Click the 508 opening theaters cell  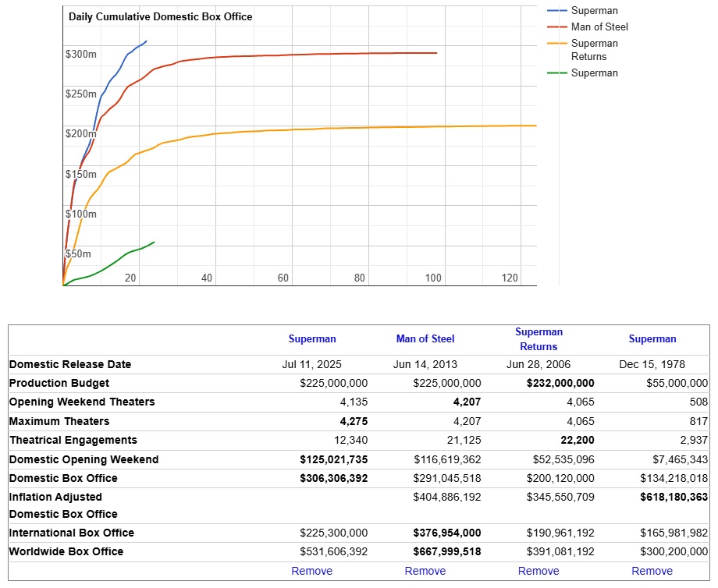point(698,402)
